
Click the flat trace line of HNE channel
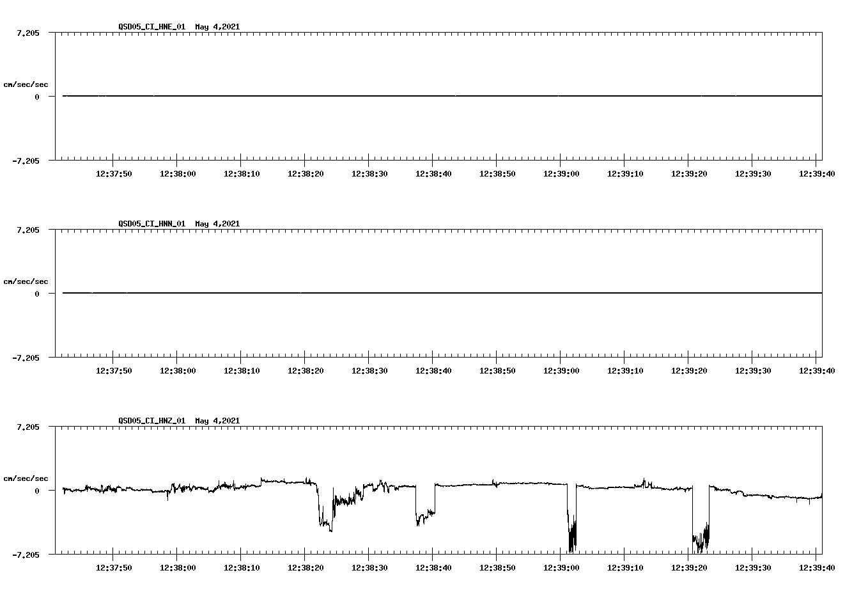tap(384, 96)
